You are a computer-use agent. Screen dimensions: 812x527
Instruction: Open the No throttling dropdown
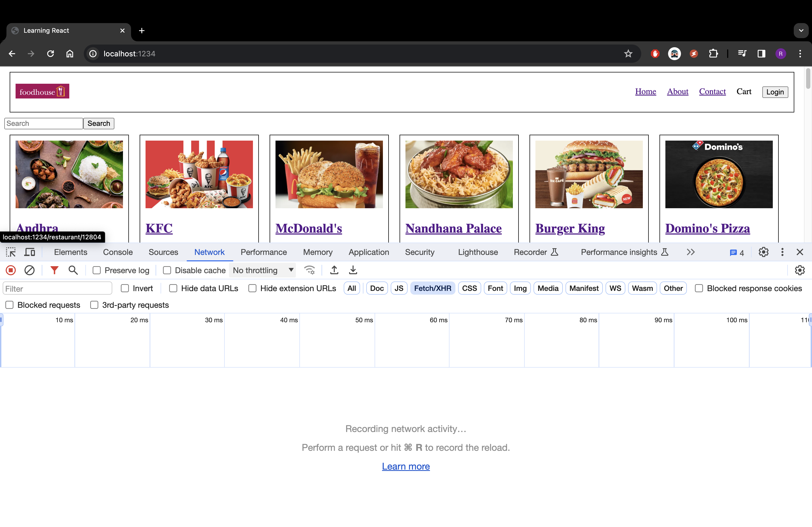point(263,270)
